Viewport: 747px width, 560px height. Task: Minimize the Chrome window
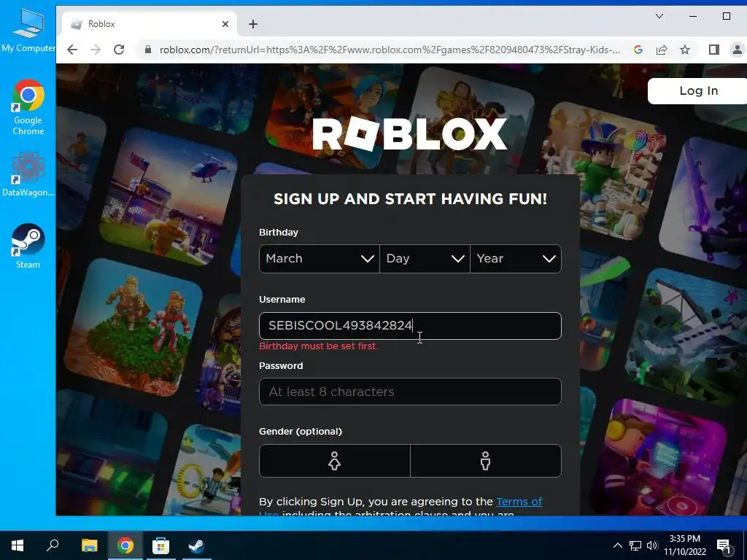693,16
